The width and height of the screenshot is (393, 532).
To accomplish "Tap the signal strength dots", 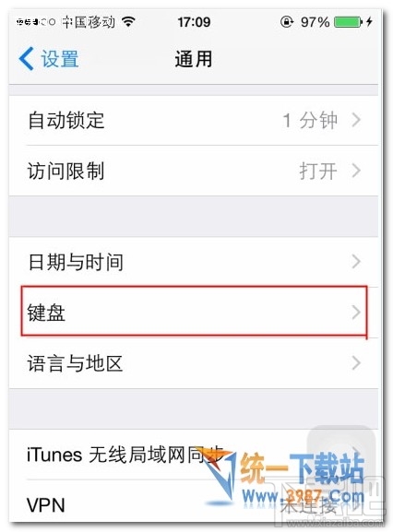I will 36,22.
